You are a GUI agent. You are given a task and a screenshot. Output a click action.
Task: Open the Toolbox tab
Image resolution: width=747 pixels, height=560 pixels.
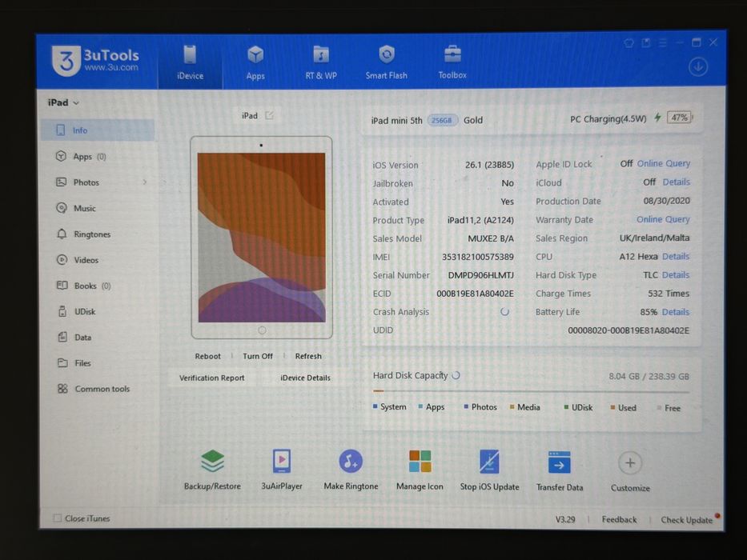click(452, 62)
